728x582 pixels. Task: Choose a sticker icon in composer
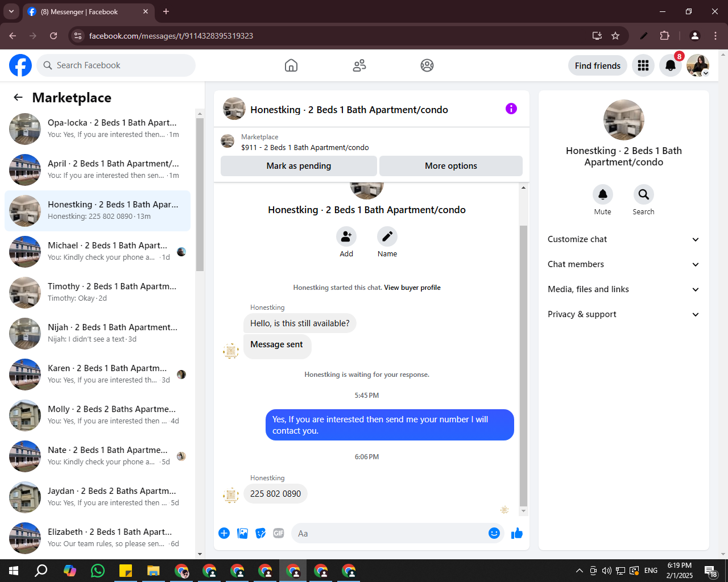tap(260, 533)
